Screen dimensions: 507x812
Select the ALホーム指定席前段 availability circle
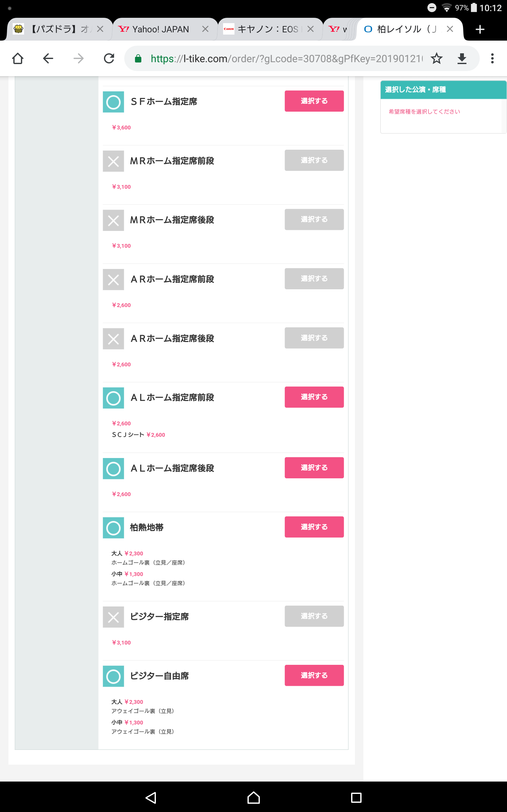pos(113,398)
